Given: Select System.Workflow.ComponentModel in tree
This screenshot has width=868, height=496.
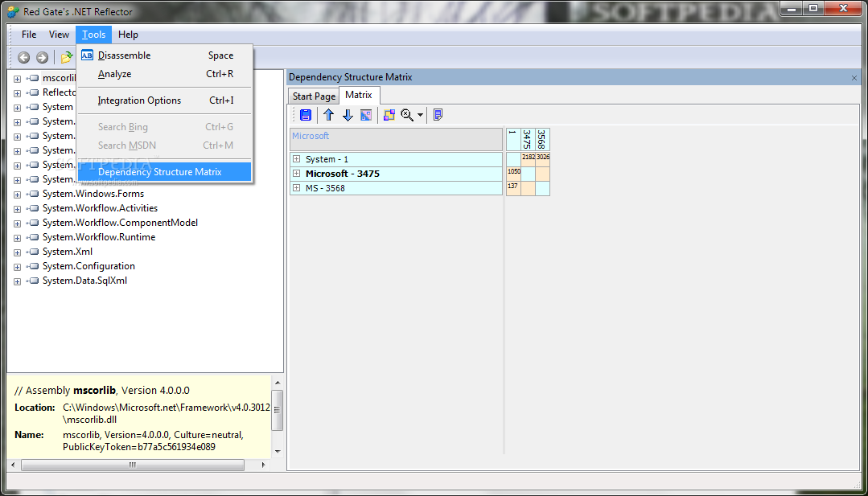Looking at the screenshot, I should (x=120, y=223).
